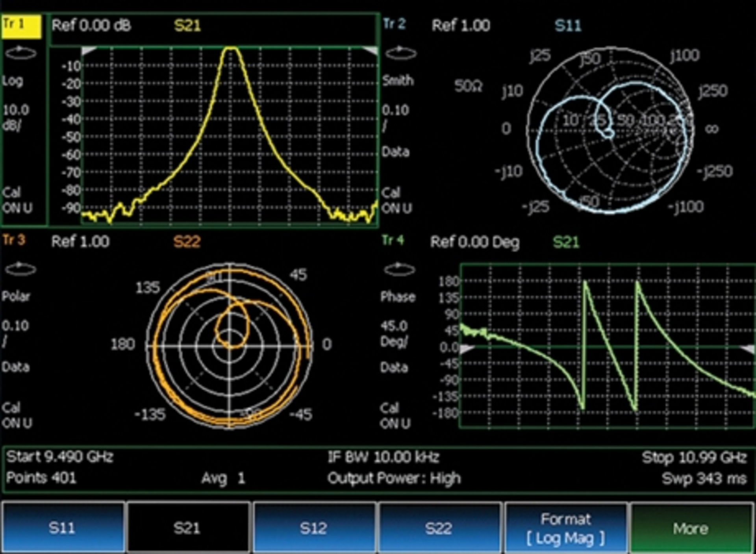Click the sweep indicator icon under Tr 3

21,269
